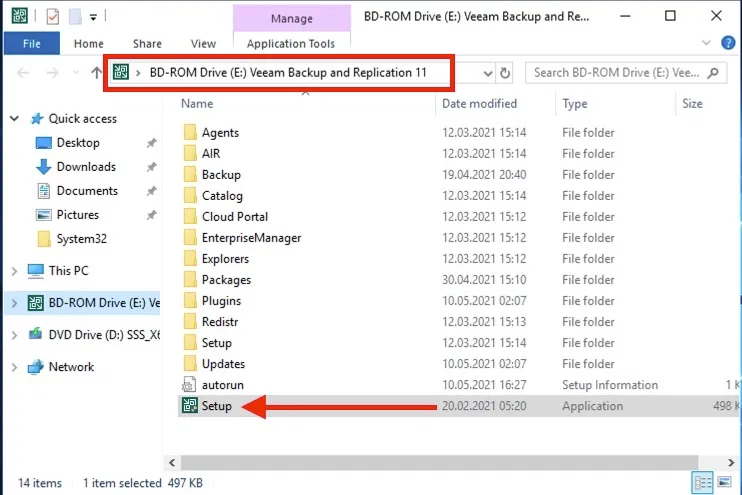The image size is (742, 495).
Task: Open the Redistr folder icon
Action: (190, 322)
